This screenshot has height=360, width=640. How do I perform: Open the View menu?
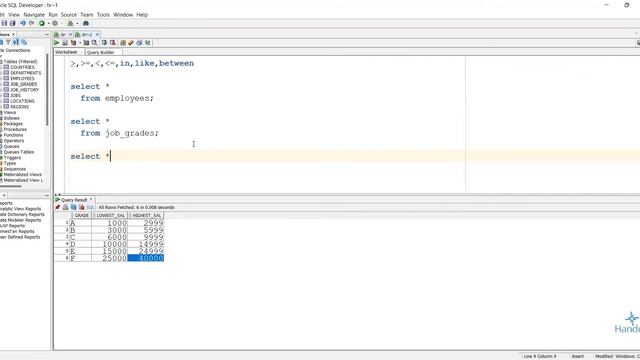[x=14, y=15]
